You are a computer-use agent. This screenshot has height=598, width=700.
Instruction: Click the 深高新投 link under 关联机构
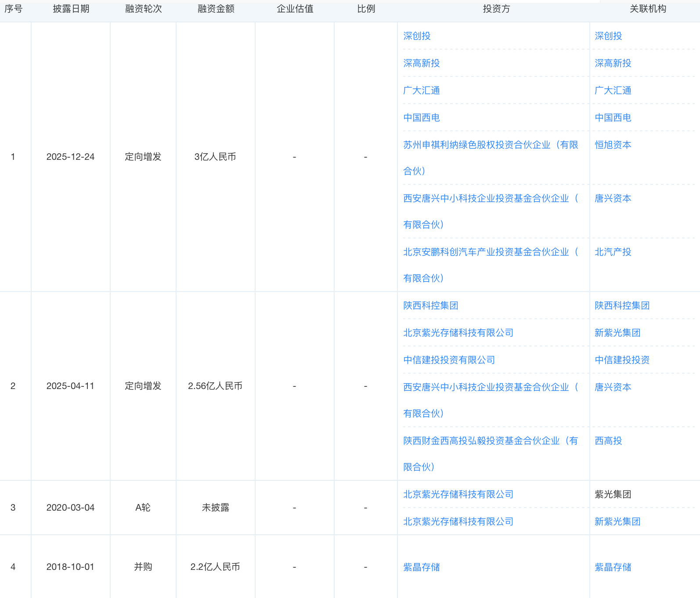(613, 63)
